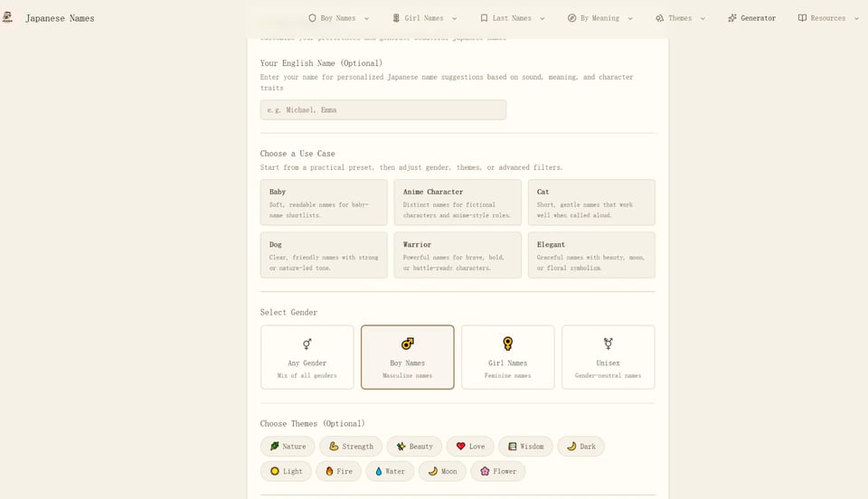Toggle the Water theme chip
Viewport: 868px width, 499px height.
tap(390, 471)
